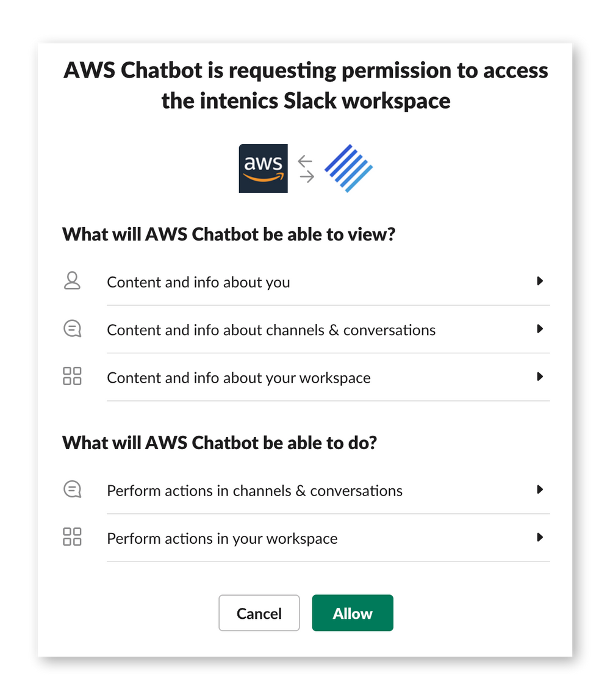Viewport: 610px width, 700px height.
Task: Click the grid icon beside Perform actions in workspace
Action: coord(72,537)
